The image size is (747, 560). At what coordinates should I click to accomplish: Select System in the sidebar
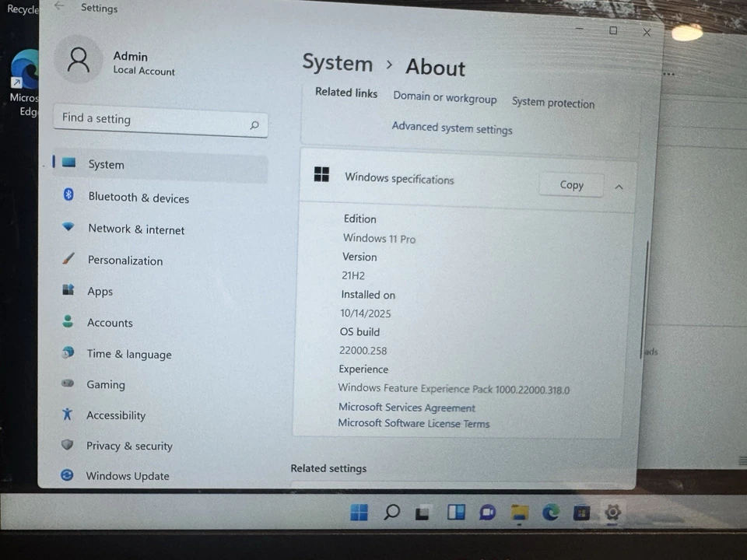pos(160,165)
